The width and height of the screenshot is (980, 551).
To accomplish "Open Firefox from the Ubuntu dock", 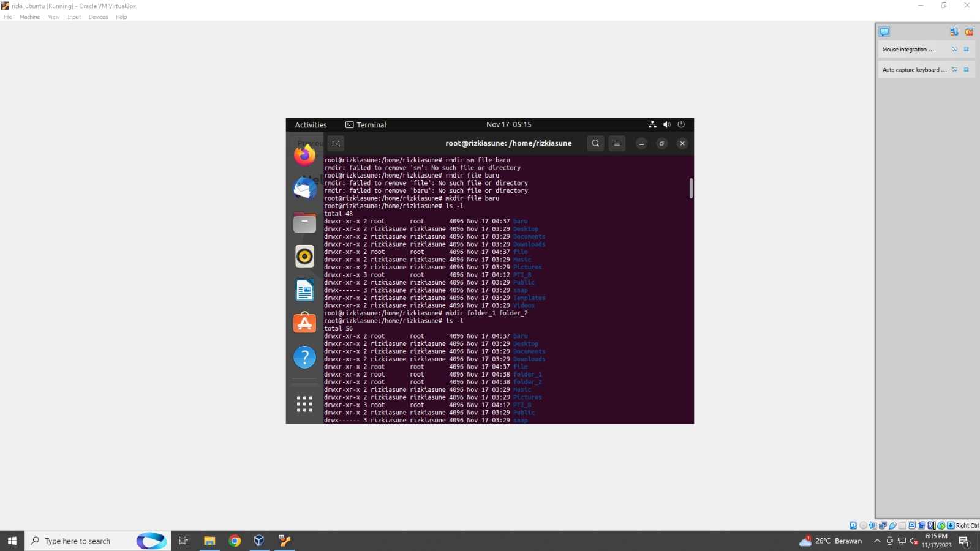I will tap(304, 155).
